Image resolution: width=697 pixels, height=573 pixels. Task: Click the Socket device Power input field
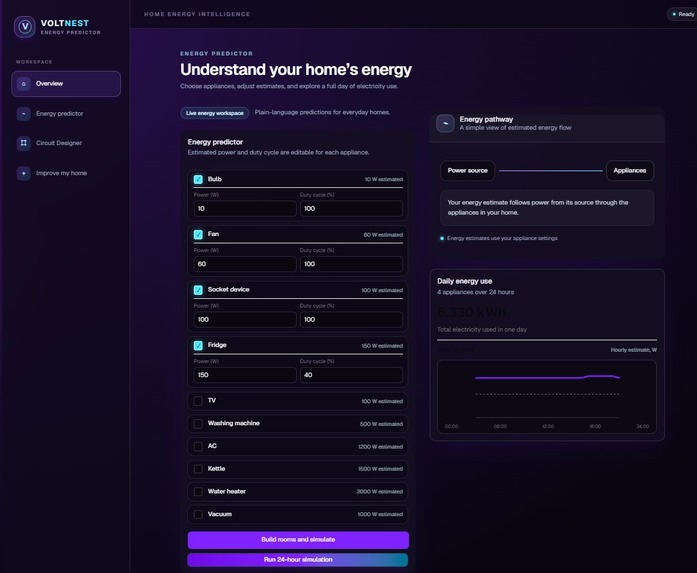pos(245,320)
